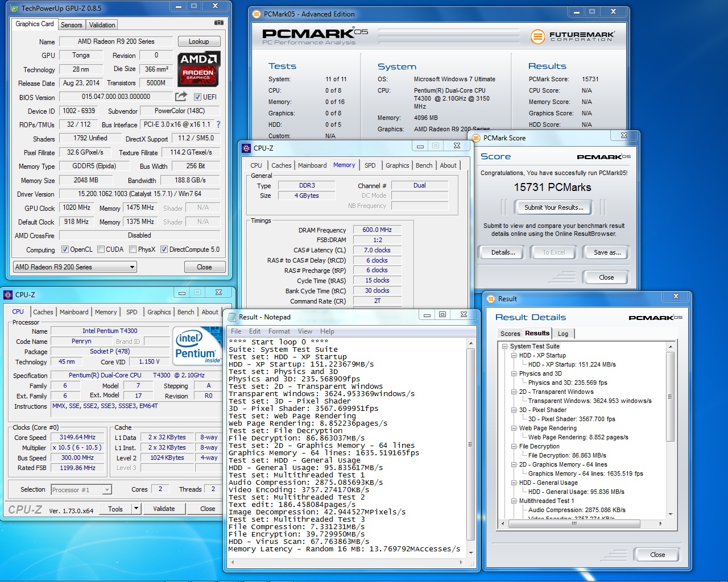Toggle the DirectCompute 5.0 checkbox
This screenshot has width=728, height=582.
click(164, 249)
